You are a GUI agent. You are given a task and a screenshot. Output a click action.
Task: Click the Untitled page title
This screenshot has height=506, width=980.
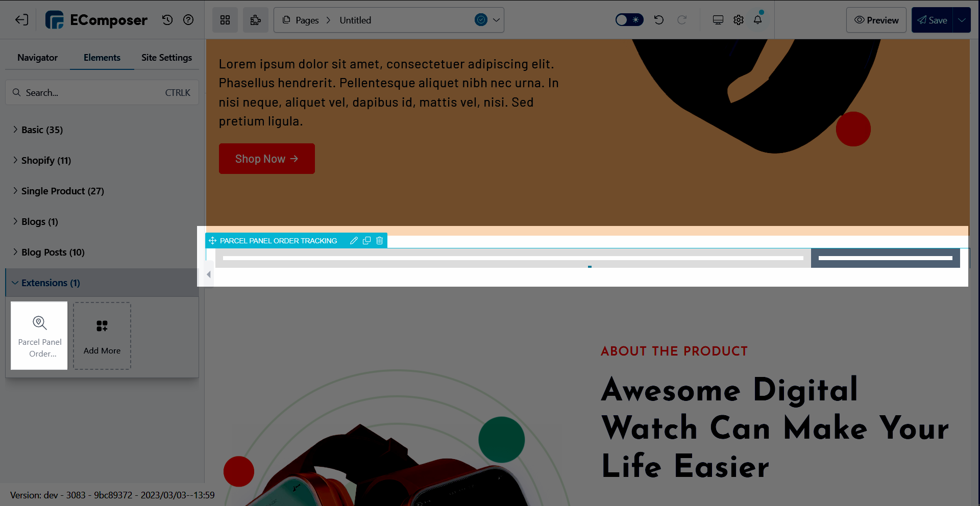[355, 20]
